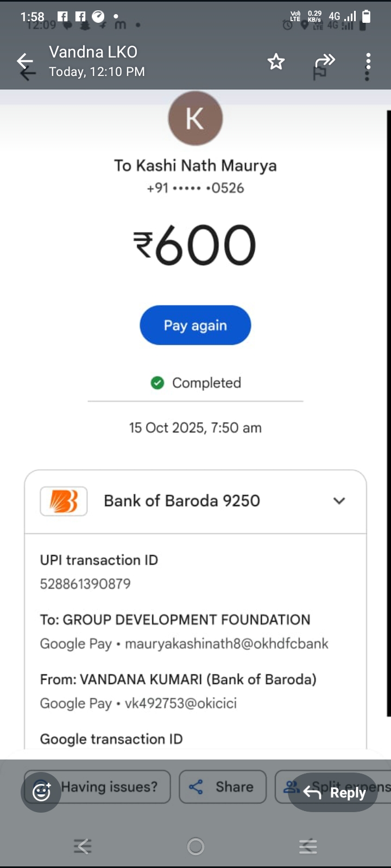Viewport: 391px width, 868px height.
Task: Star this message
Action: pos(276,62)
